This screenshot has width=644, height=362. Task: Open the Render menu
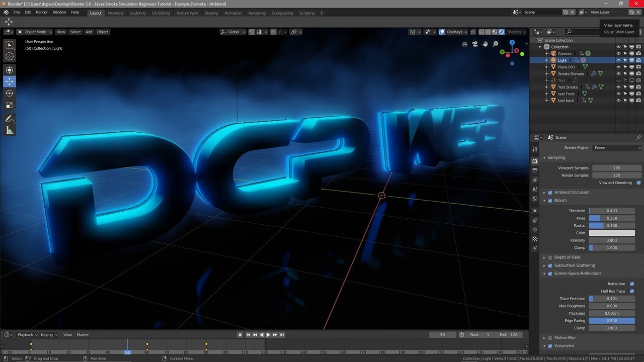pyautogui.click(x=42, y=12)
